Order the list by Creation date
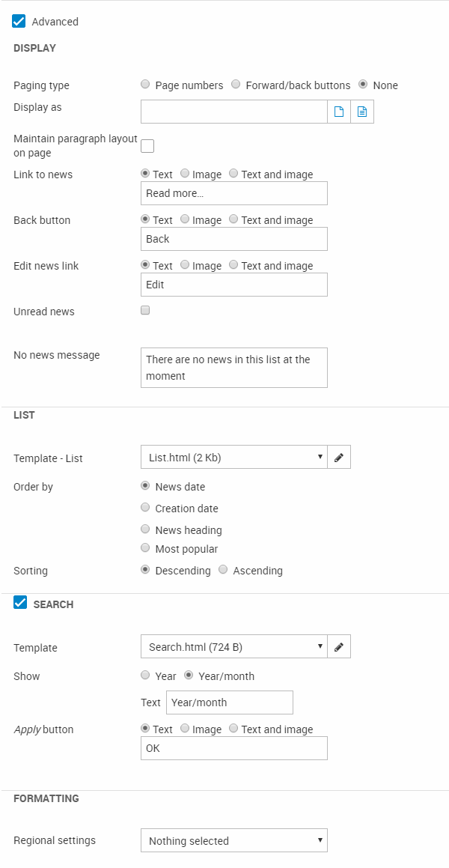 click(145, 508)
